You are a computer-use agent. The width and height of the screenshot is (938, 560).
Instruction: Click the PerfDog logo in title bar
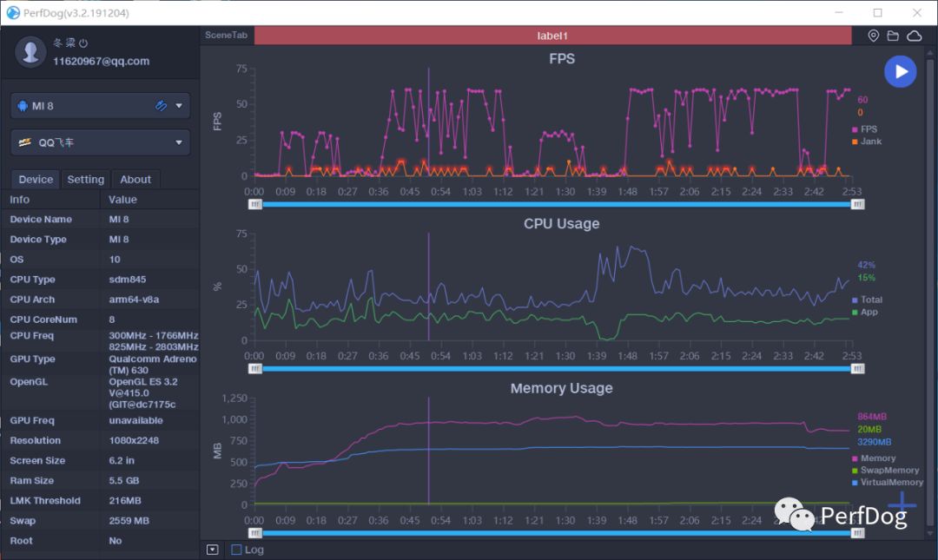pos(12,12)
